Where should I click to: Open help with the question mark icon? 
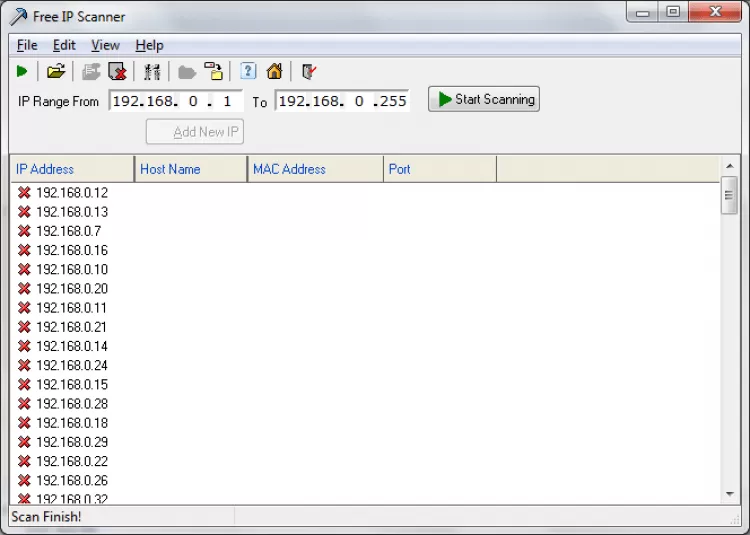[x=248, y=71]
